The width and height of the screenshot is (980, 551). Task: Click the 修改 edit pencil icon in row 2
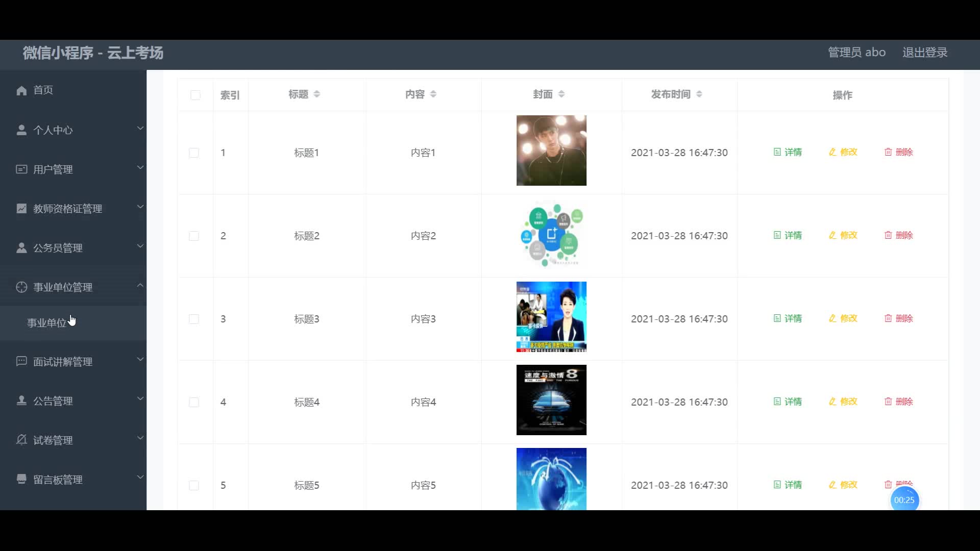[x=832, y=235]
